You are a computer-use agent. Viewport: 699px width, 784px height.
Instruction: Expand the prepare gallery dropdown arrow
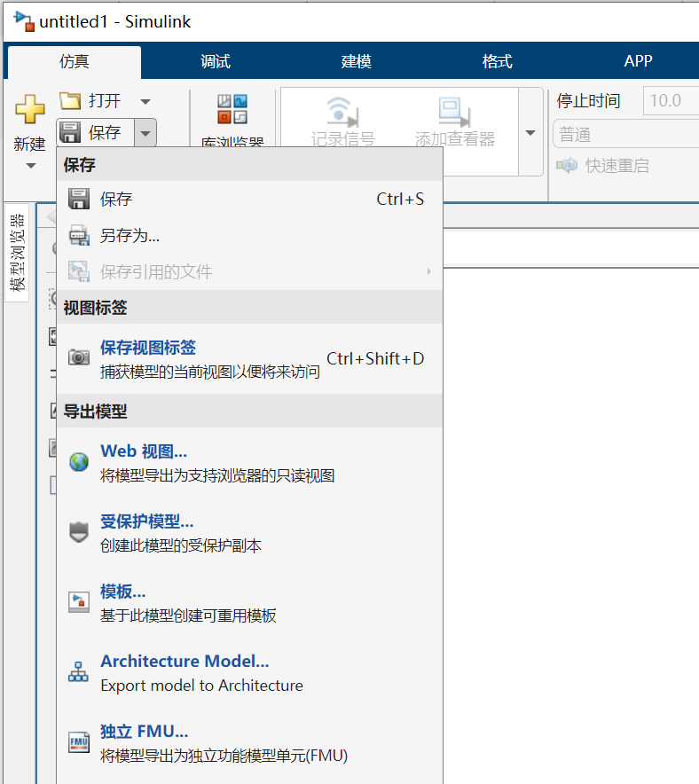[530, 132]
